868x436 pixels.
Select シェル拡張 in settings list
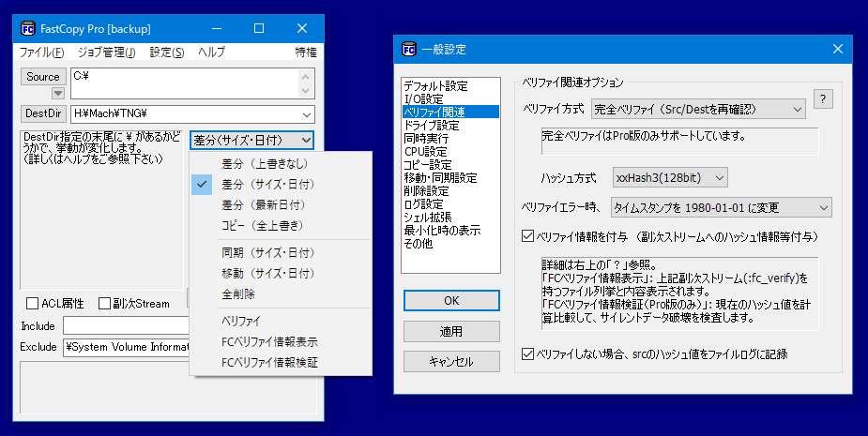pos(450,218)
